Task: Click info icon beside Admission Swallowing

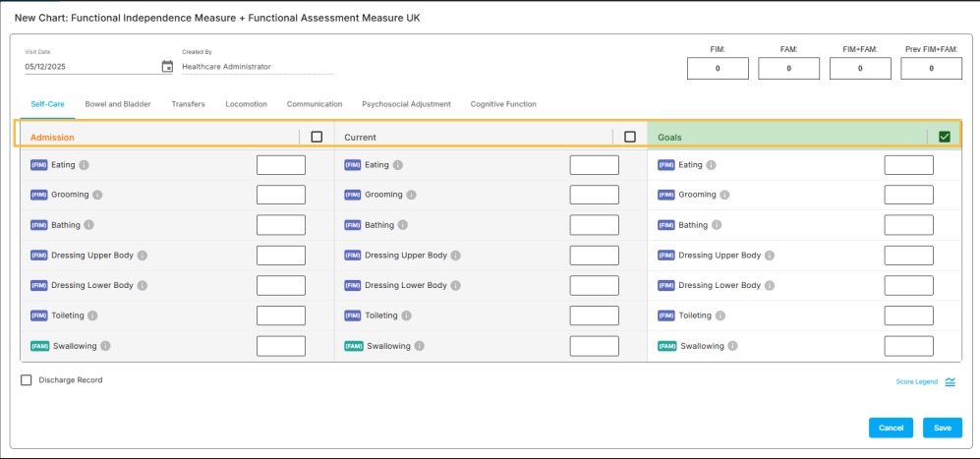Action: [x=105, y=346]
